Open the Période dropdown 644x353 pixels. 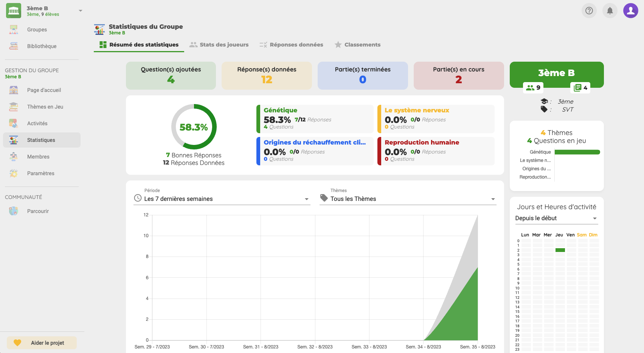(222, 199)
